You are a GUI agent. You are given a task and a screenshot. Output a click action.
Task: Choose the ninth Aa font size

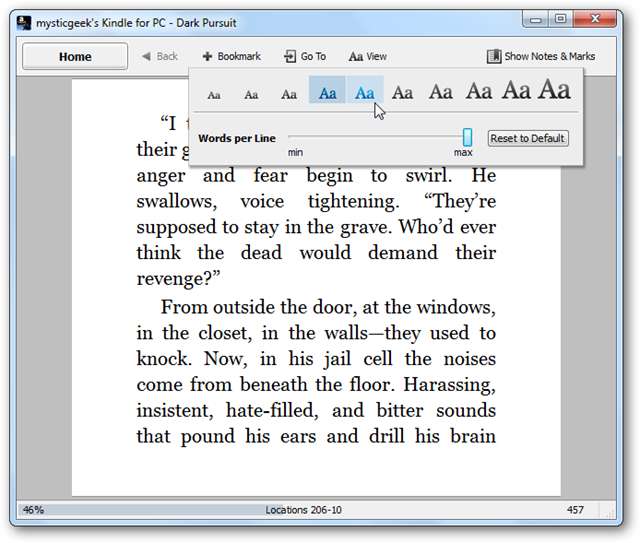point(516,91)
